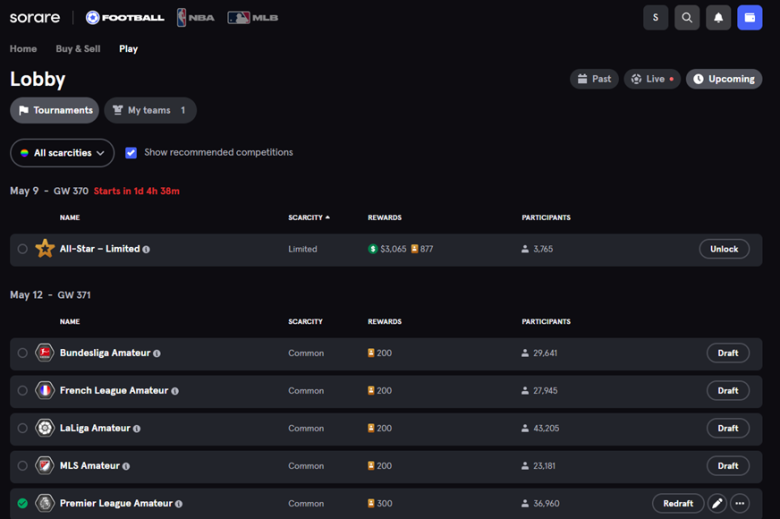Switch to the MLB sport section
The width and height of the screenshot is (780, 519).
[253, 18]
